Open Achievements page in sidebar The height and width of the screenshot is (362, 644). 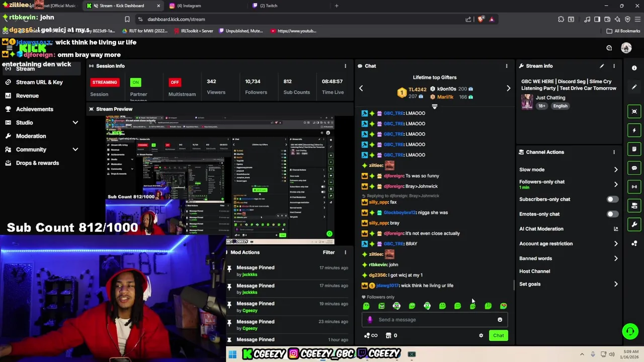coord(34,109)
